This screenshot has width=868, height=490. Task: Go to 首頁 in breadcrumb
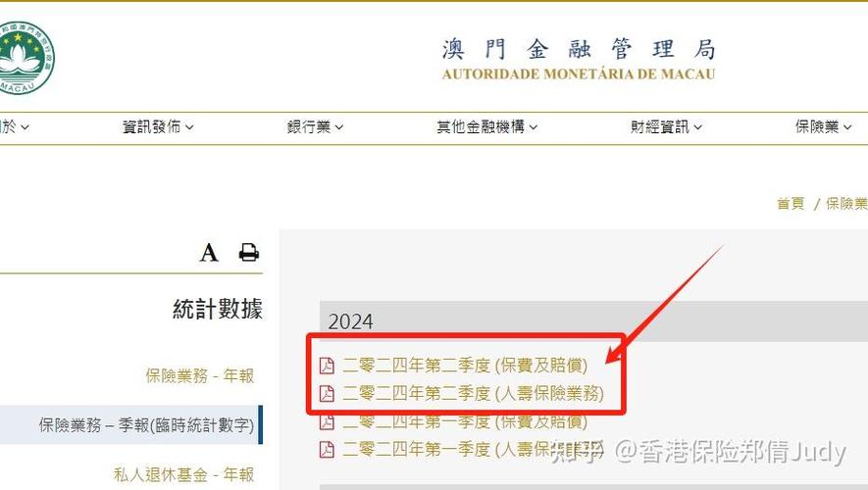791,204
